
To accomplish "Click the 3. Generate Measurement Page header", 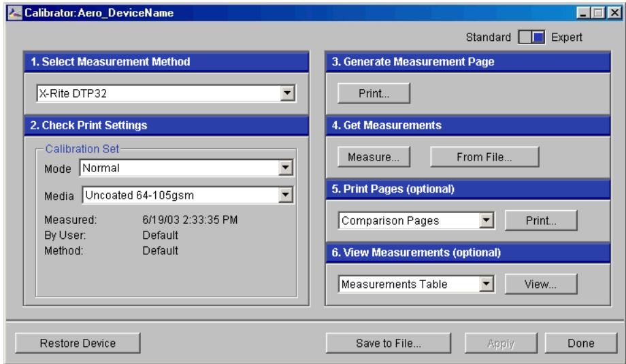I will 468,61.
